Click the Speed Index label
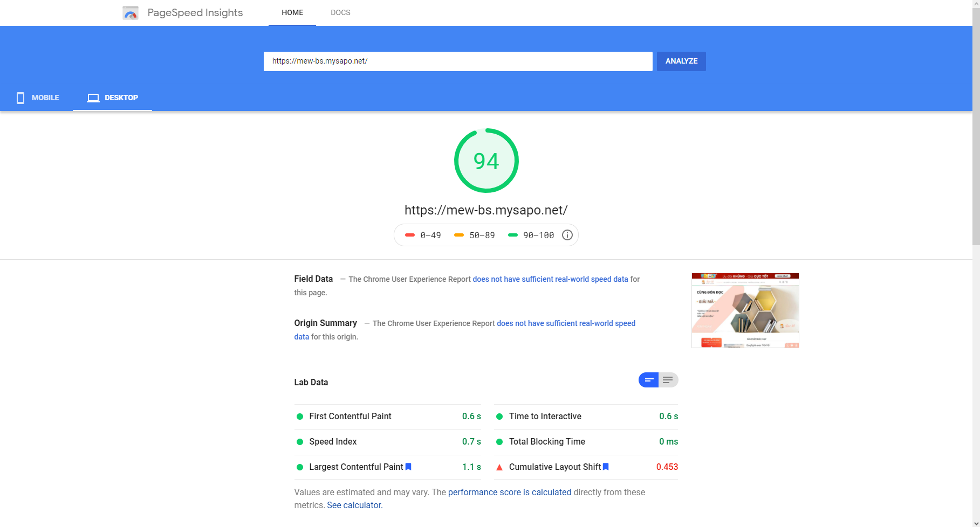This screenshot has width=980, height=527. coord(333,442)
